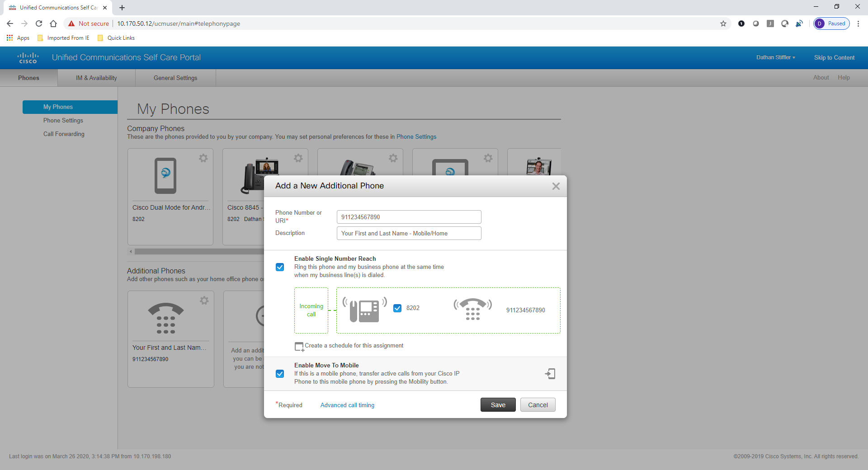Click the Not secure warning icon
The width and height of the screenshot is (868, 470).
point(71,23)
